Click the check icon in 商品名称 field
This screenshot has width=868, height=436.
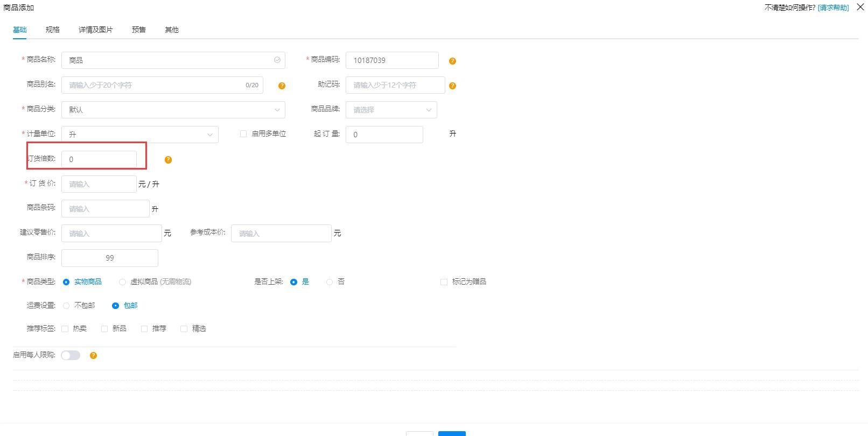[x=277, y=60]
